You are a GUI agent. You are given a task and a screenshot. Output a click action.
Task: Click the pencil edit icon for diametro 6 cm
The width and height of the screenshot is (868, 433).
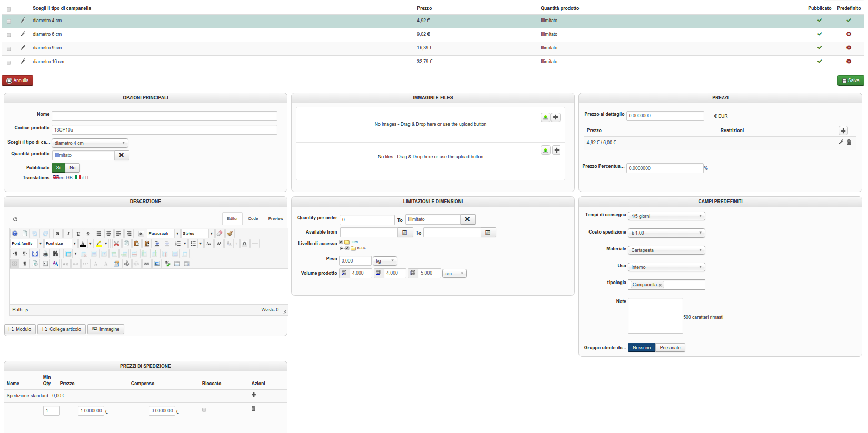[23, 34]
